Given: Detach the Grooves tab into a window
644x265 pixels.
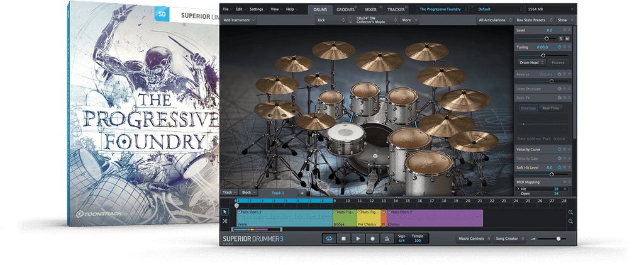Looking at the screenshot, I should (356, 7).
